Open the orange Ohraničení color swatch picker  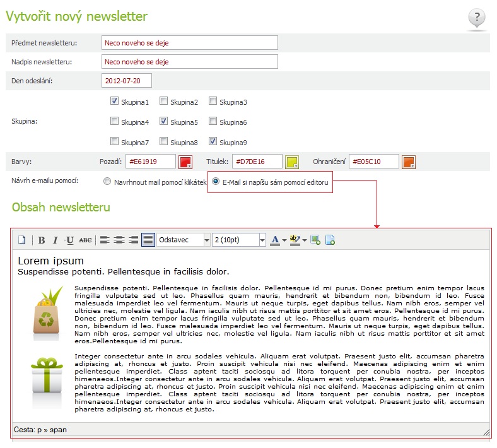(x=409, y=162)
